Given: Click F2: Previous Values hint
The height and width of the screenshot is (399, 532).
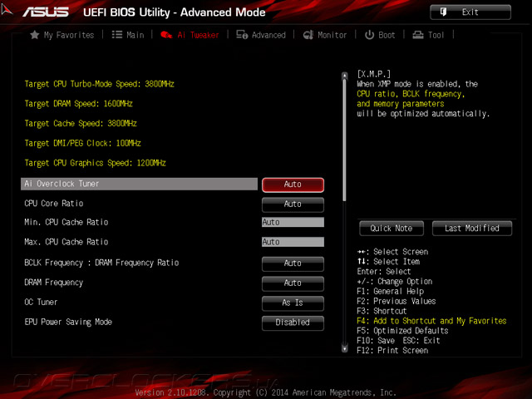Looking at the screenshot, I should 397,301.
